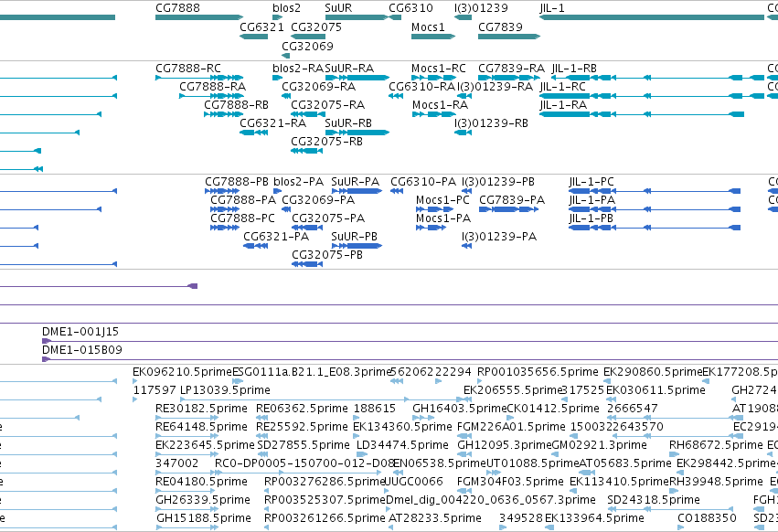Image resolution: width=778 pixels, height=532 pixels.
Task: Click the JIL-1-PA protein label
Action: click(591, 200)
